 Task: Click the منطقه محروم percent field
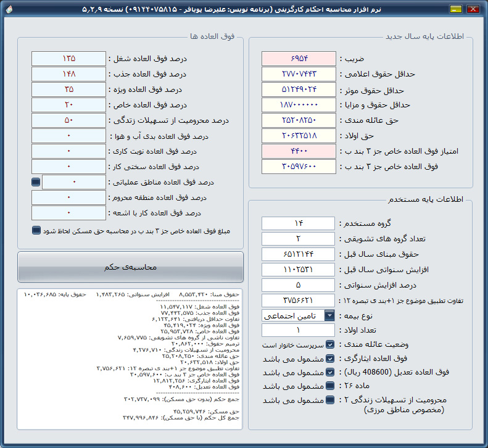(68, 197)
